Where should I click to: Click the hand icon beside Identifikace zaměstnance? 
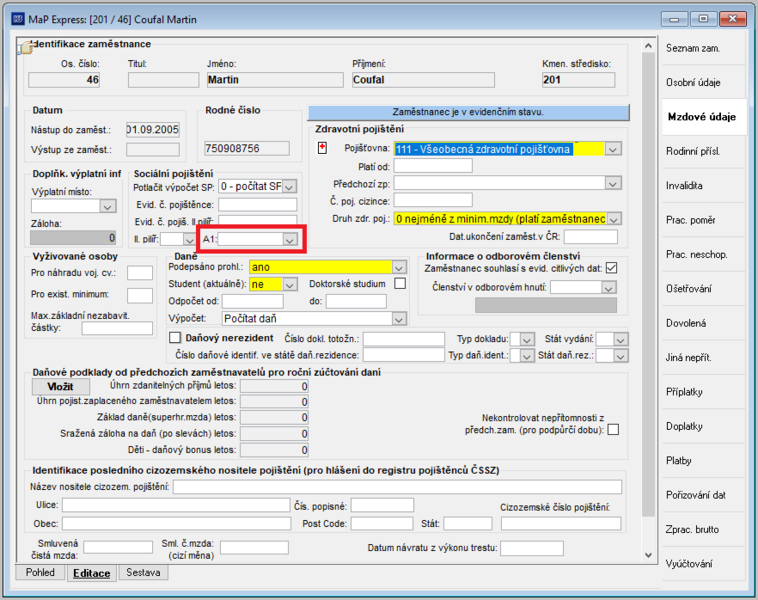[x=25, y=48]
